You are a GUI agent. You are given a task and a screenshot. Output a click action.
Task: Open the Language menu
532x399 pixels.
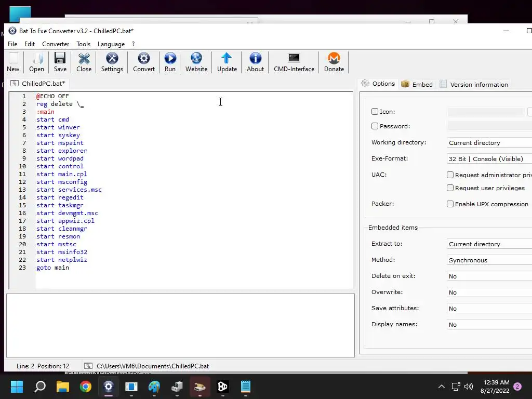click(111, 44)
